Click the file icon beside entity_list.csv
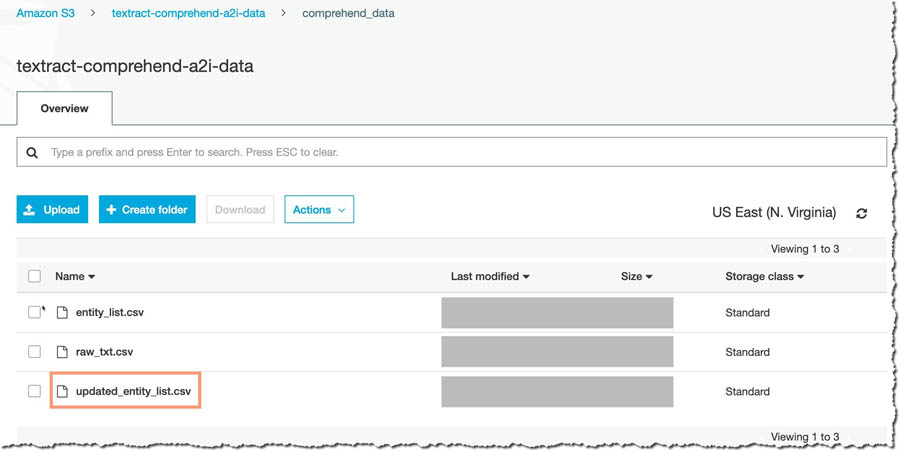The height and width of the screenshot is (451, 900). [61, 313]
